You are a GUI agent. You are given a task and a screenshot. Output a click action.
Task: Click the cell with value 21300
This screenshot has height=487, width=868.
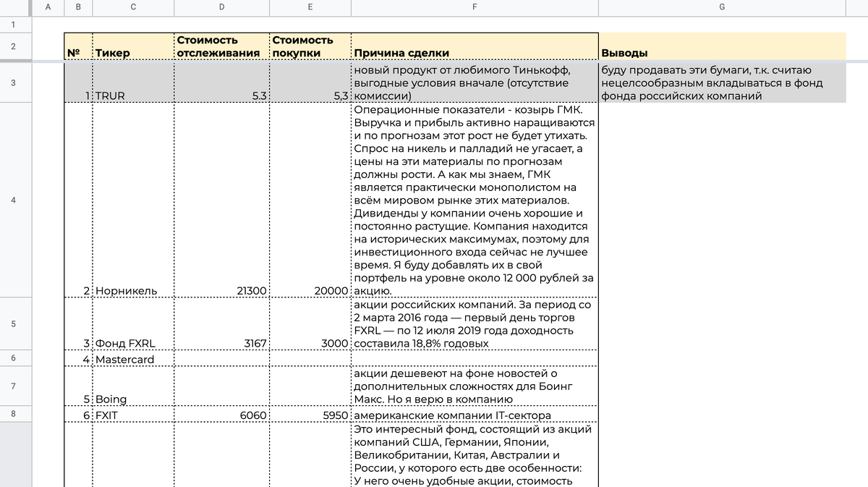pyautogui.click(x=221, y=290)
